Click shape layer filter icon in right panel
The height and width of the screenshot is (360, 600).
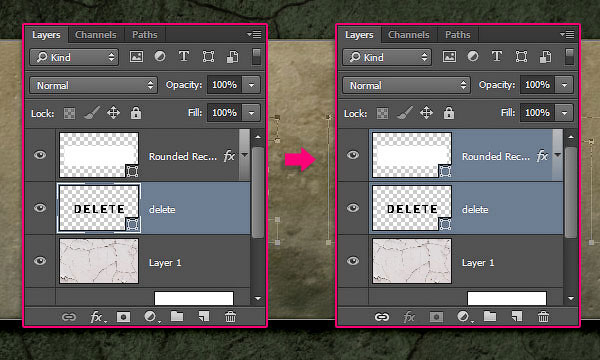[521, 57]
